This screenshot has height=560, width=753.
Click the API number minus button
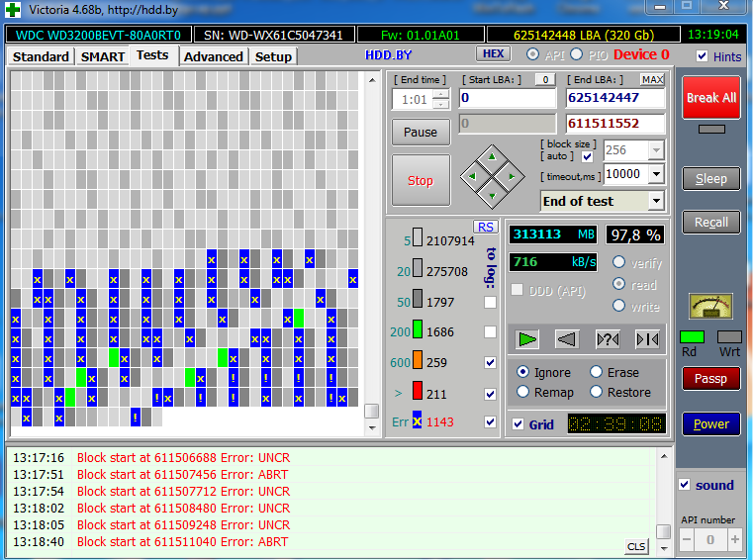(x=687, y=540)
